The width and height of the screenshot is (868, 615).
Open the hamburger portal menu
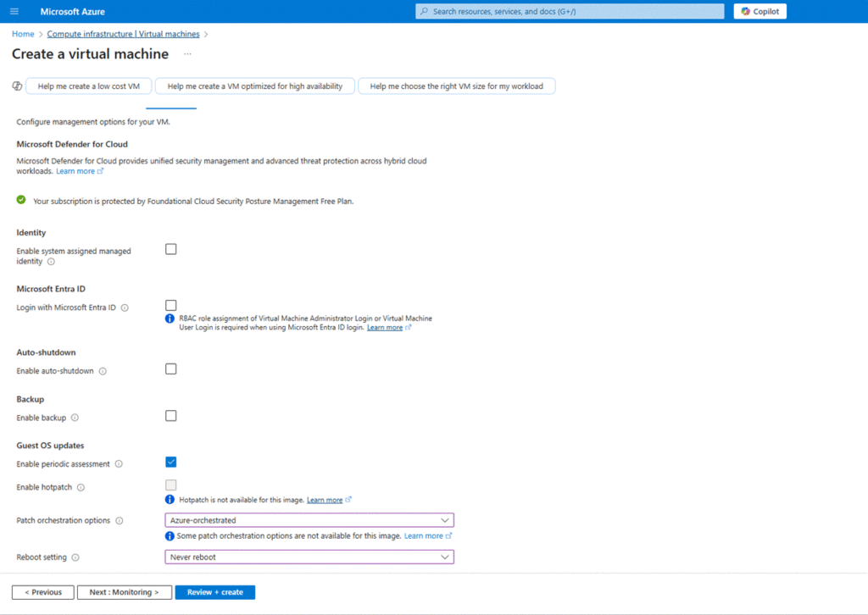[14, 11]
